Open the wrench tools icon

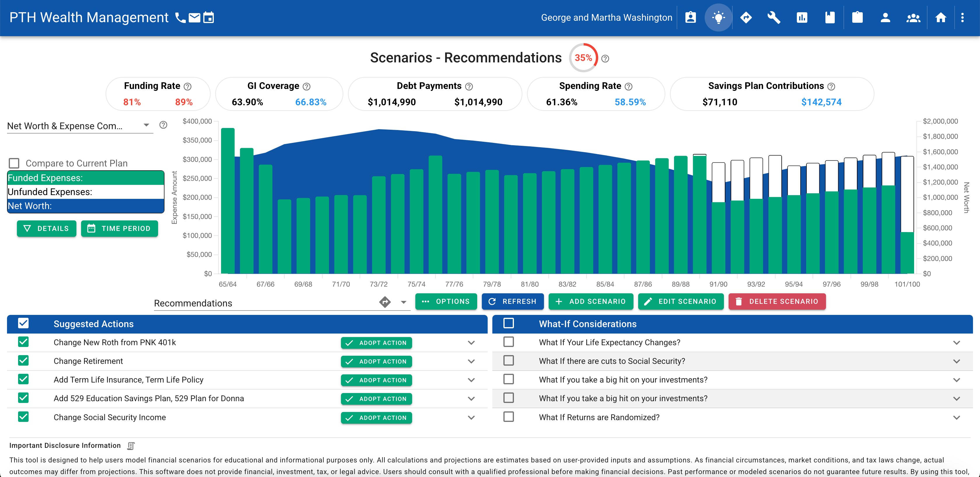(774, 17)
